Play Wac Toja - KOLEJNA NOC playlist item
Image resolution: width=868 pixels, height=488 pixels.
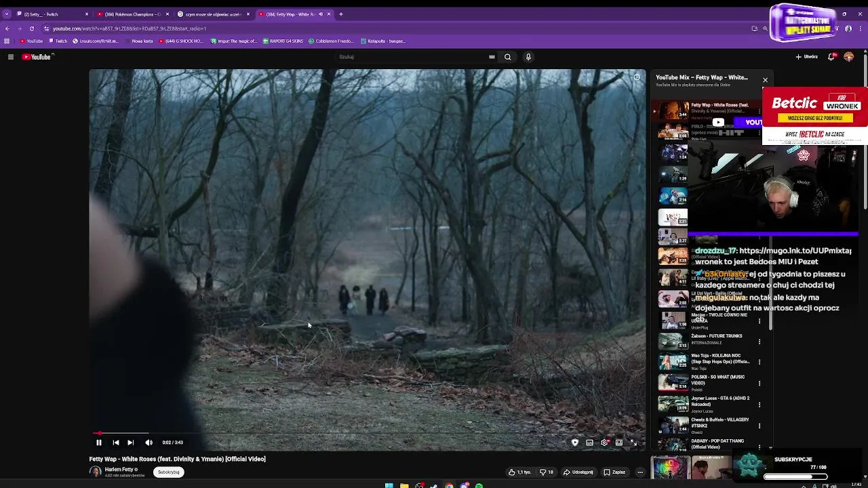(x=707, y=361)
